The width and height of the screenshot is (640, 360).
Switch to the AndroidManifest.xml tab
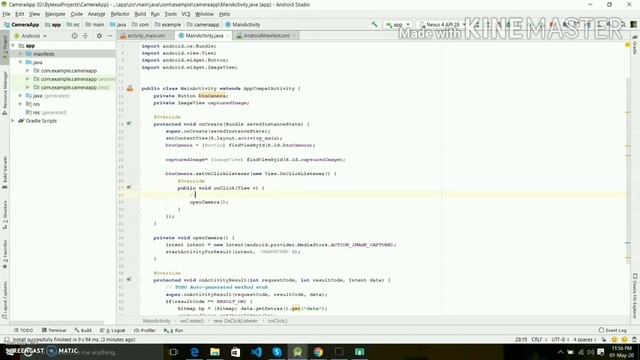pyautogui.click(x=266, y=36)
